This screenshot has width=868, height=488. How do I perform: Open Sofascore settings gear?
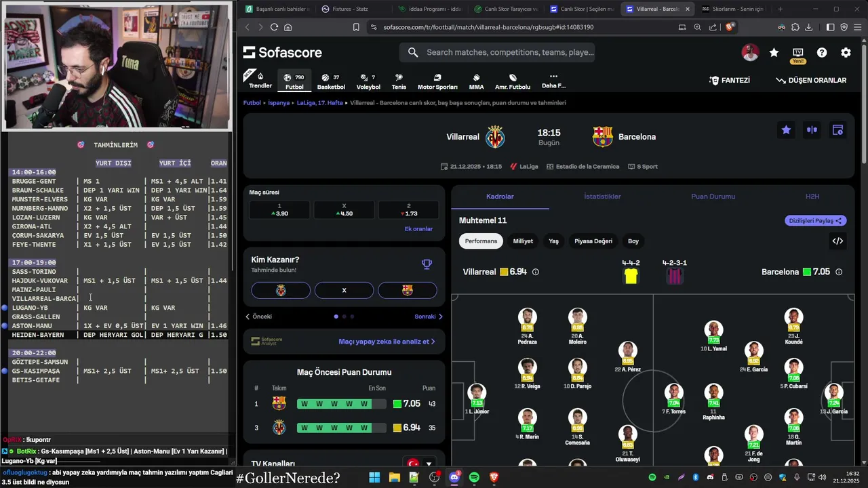[x=846, y=53]
